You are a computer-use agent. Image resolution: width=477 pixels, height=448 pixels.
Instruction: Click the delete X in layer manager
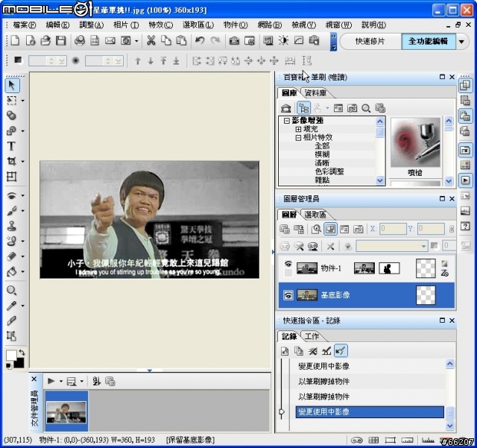pyautogui.click(x=330, y=246)
